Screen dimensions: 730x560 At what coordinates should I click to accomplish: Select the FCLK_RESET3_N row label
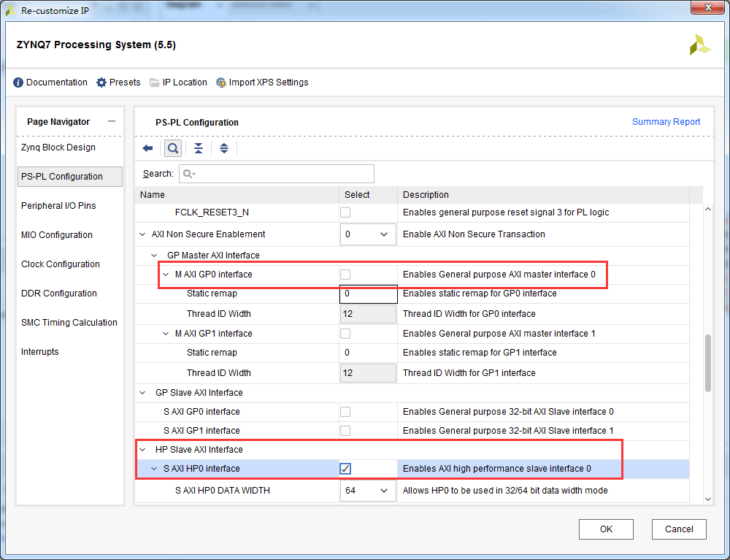[x=212, y=212]
